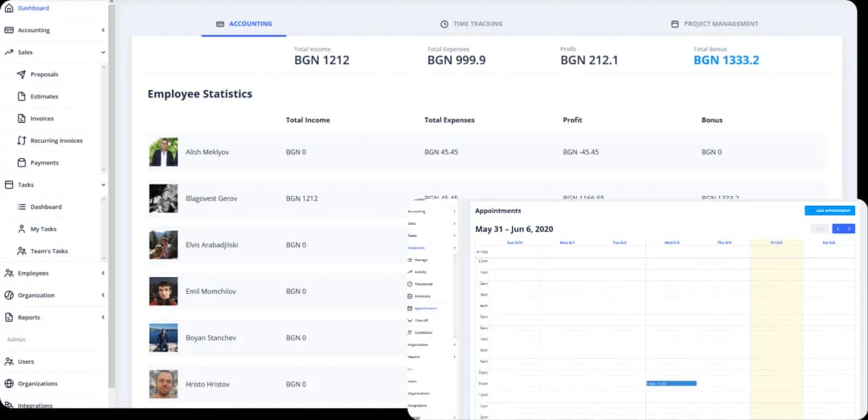Expand the Reports section chevron in main sidebar
Viewport: 868px width, 420px height.
103,317
